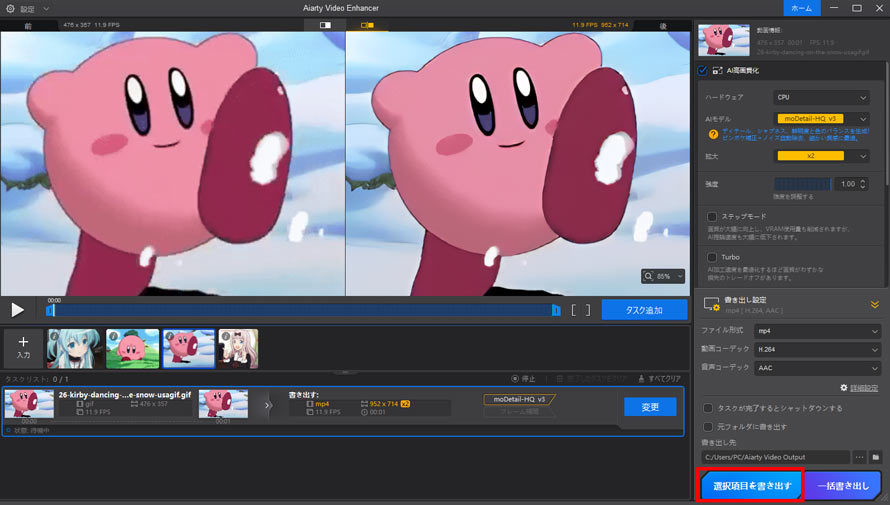Open the AIモデル moDetail-HQ v3 dropdown
Image resolution: width=890 pixels, height=505 pixels.
[821, 119]
